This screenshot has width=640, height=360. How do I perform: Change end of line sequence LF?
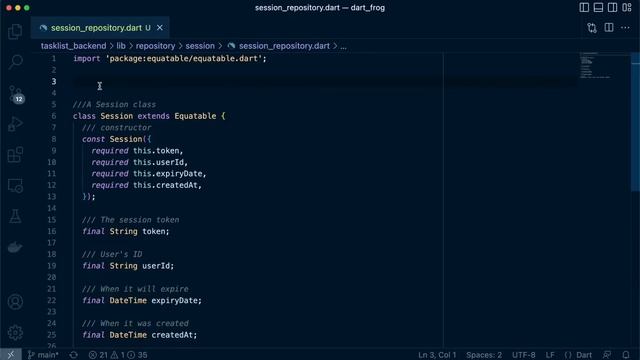(550, 355)
